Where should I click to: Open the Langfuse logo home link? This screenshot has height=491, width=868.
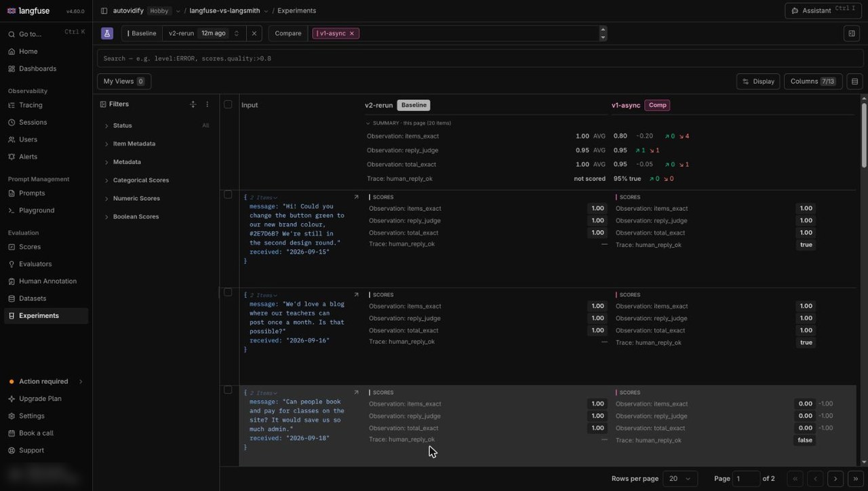click(x=28, y=11)
